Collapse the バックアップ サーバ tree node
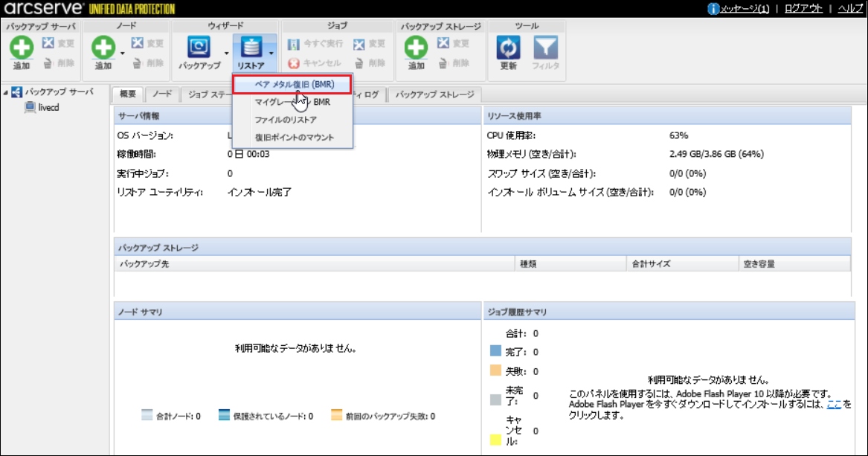The height and width of the screenshot is (456, 868). point(5,92)
